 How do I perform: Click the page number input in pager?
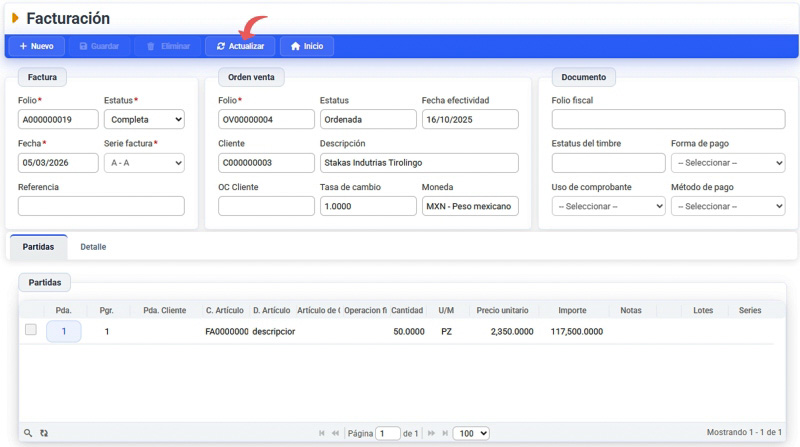pyautogui.click(x=388, y=433)
